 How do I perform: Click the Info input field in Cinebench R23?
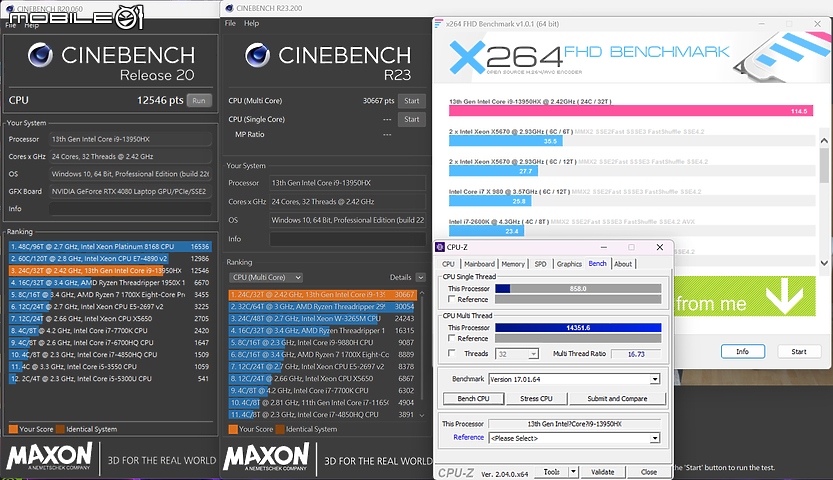[x=347, y=239]
